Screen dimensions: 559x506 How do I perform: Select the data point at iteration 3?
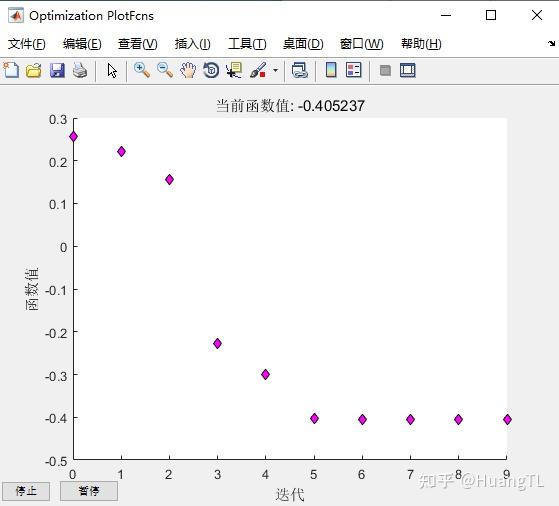(217, 343)
